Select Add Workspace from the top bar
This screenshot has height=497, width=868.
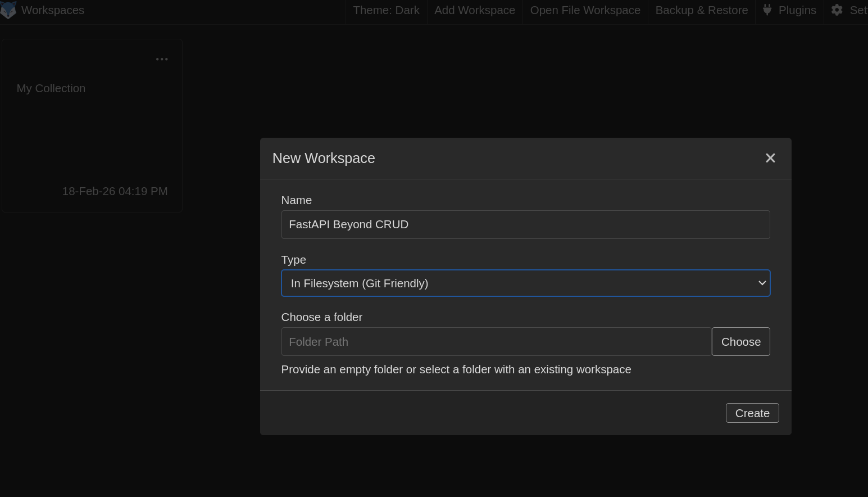[x=475, y=10]
